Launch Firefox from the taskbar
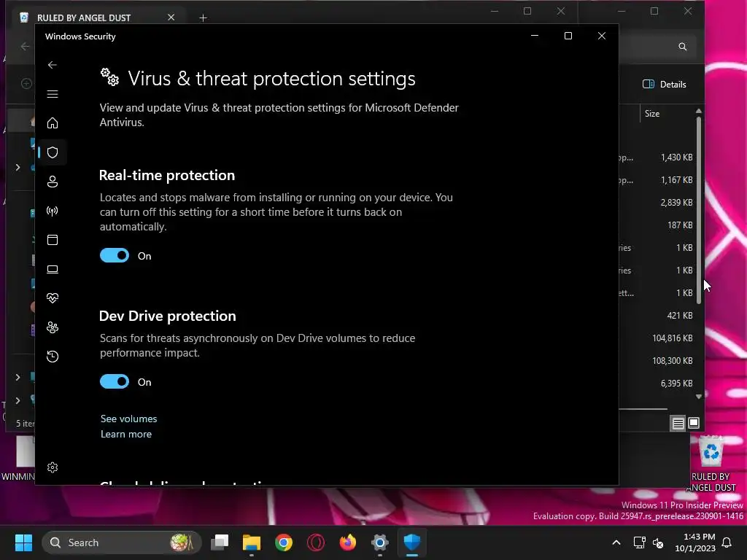The image size is (747, 560). [348, 542]
